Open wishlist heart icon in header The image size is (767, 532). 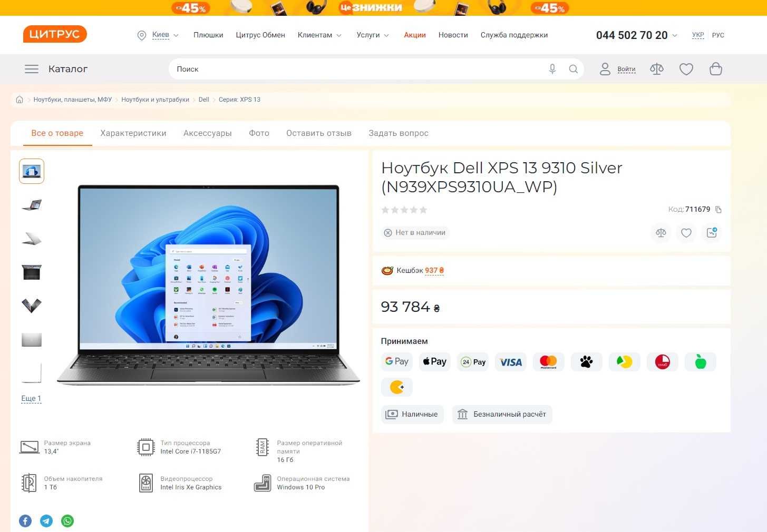(x=686, y=69)
